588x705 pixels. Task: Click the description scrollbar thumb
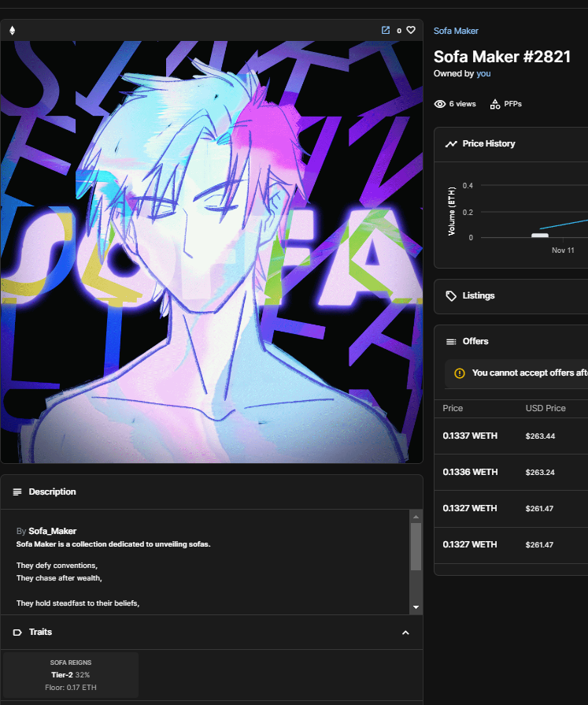click(416, 547)
